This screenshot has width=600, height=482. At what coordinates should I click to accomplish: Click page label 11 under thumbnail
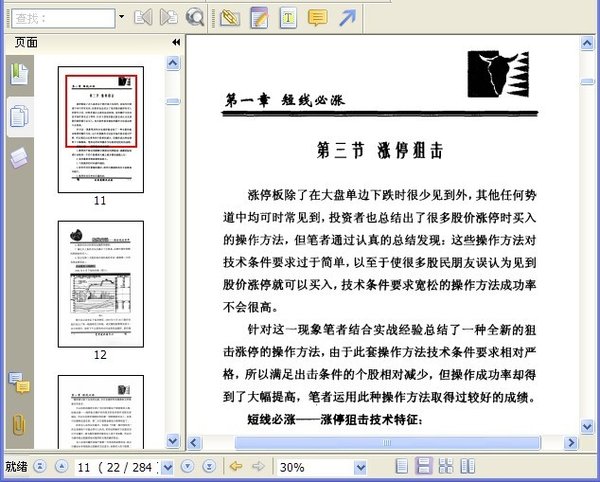(100, 201)
